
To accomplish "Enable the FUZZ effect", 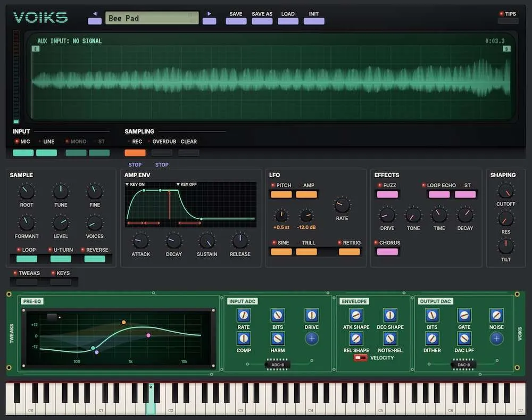I will 387,194.
